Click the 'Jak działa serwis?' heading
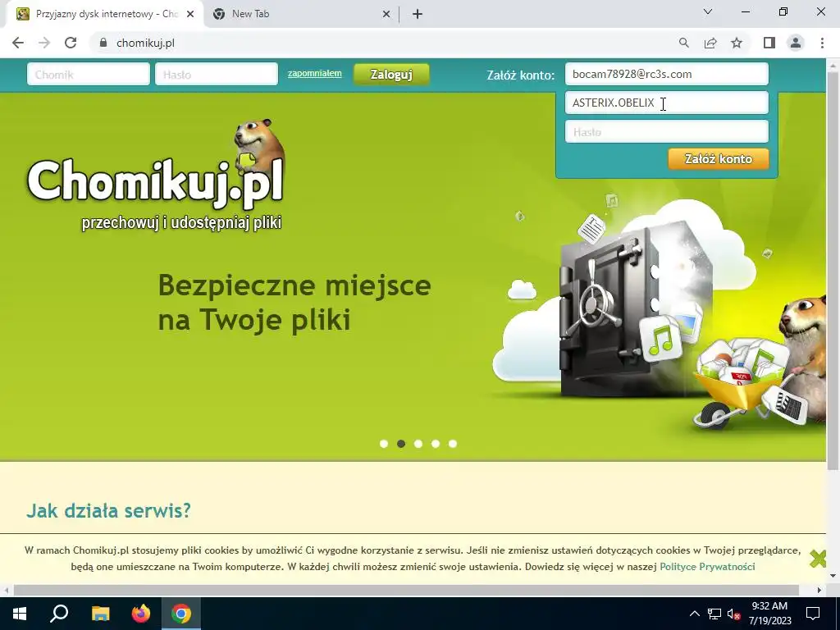Viewport: 840px width, 630px height. pyautogui.click(x=109, y=510)
